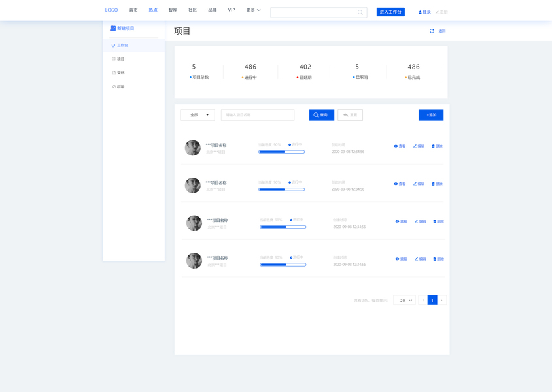Image resolution: width=552 pixels, height=392 pixels.
Task: Go to next page with right chevron
Action: coord(442,301)
